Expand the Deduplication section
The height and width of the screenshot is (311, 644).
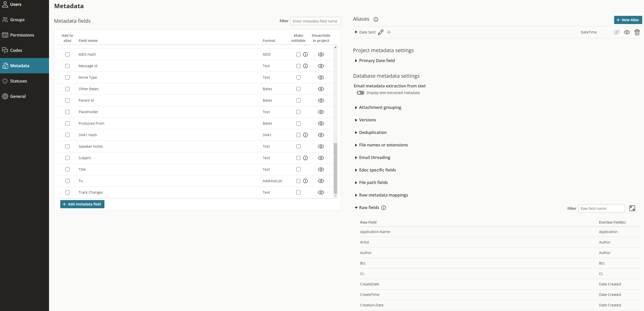click(x=373, y=132)
